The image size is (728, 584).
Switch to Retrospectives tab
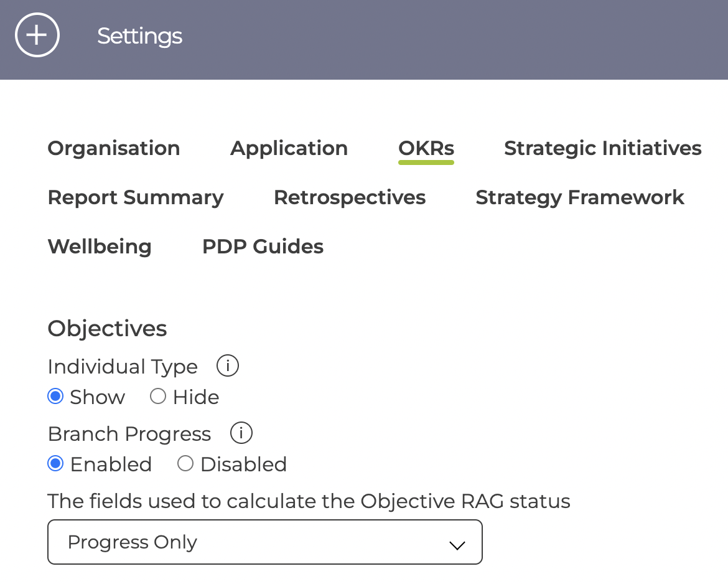click(350, 197)
